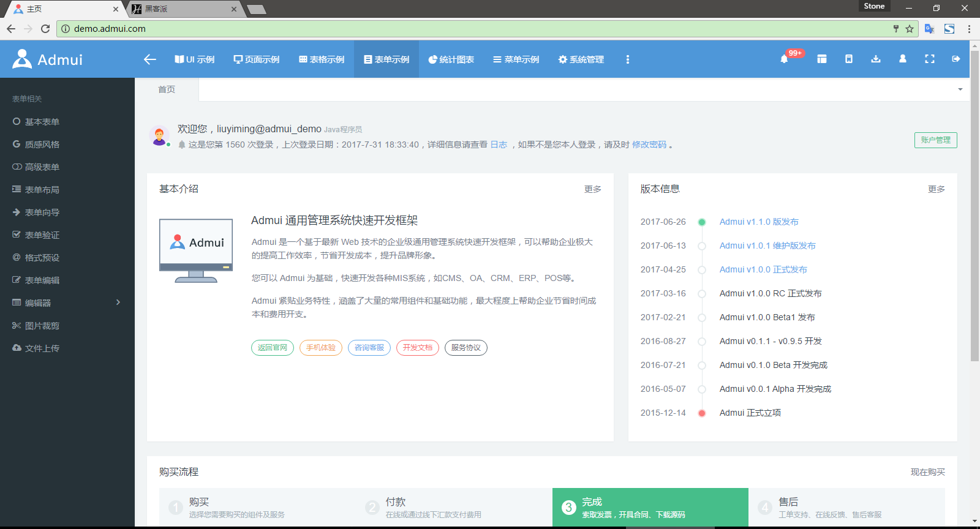Click 更多 in 基本介绍 panel

point(593,189)
